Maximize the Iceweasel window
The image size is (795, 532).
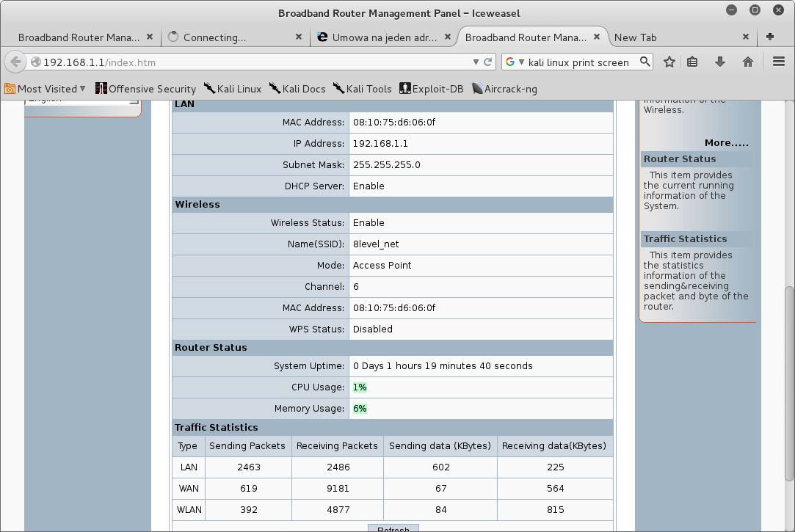755,10
